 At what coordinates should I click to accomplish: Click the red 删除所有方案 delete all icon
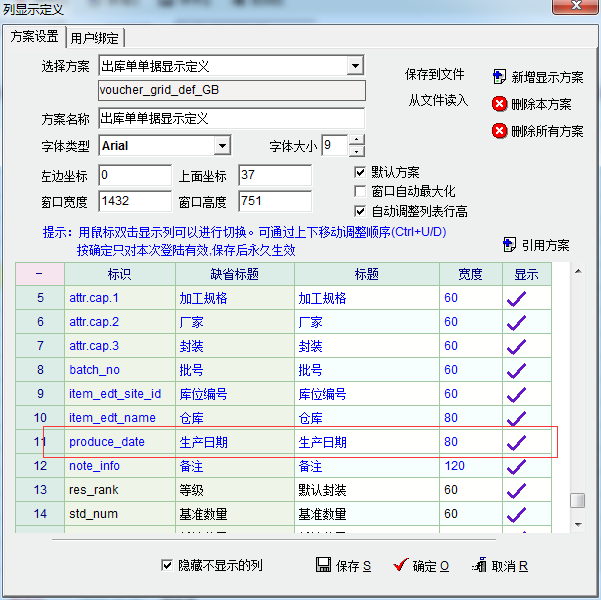coord(499,130)
